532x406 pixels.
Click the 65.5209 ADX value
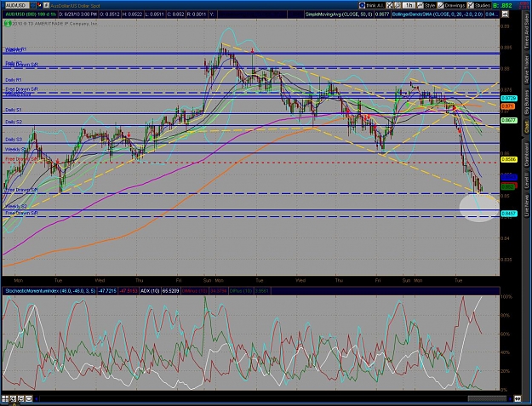click(x=170, y=291)
